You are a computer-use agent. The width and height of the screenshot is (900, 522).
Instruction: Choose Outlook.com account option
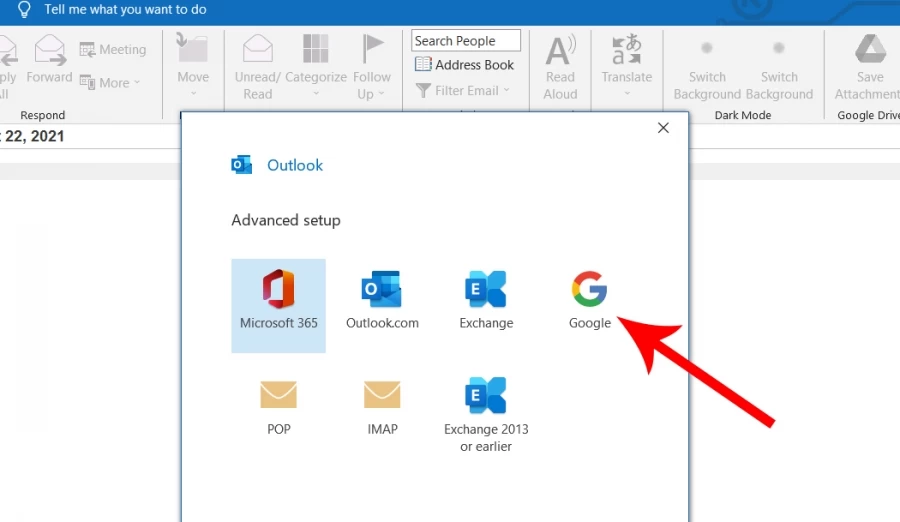[x=382, y=300]
